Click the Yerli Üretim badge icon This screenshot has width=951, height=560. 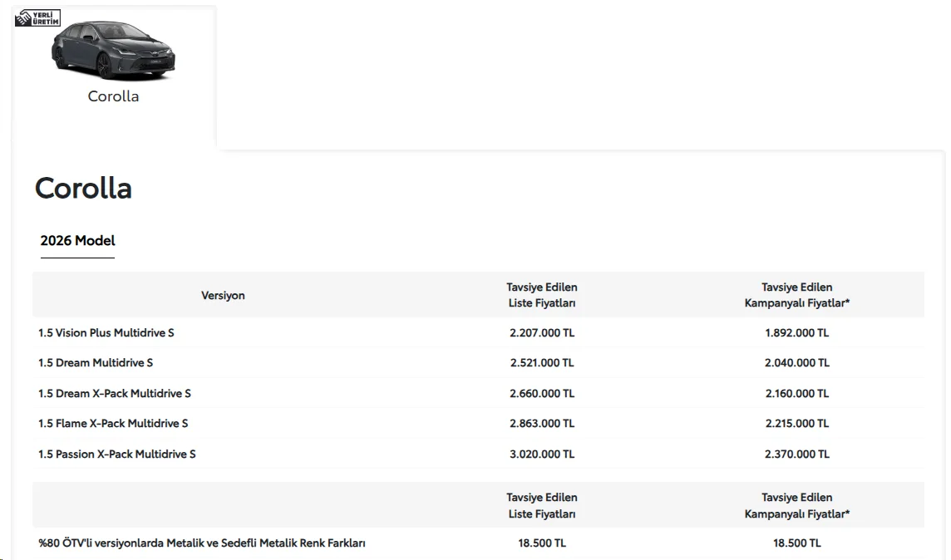point(37,18)
